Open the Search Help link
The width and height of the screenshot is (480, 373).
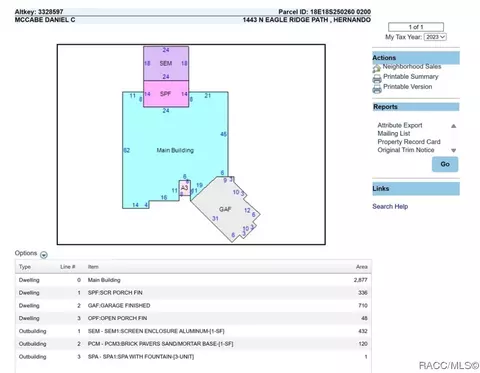pyautogui.click(x=390, y=206)
